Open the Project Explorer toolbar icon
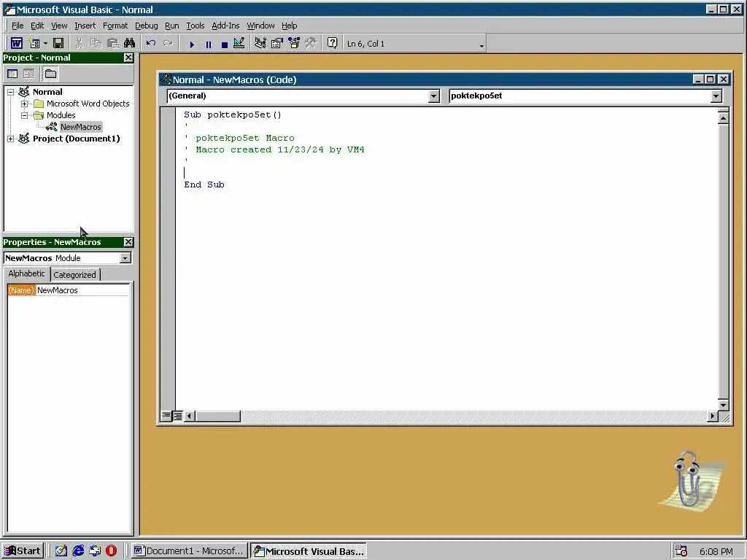747x560 pixels. tap(260, 43)
